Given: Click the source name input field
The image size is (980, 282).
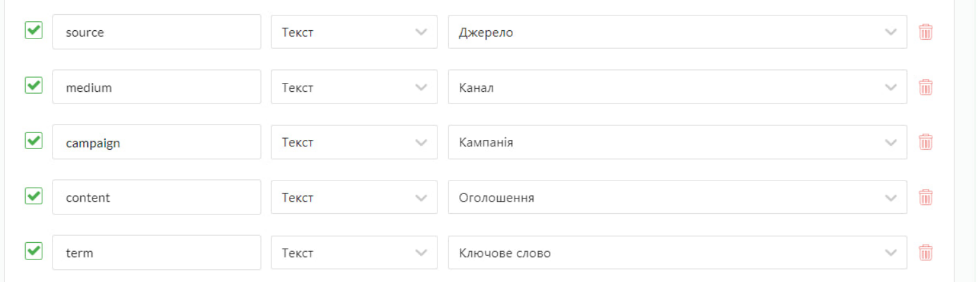Looking at the screenshot, I should click(x=156, y=32).
